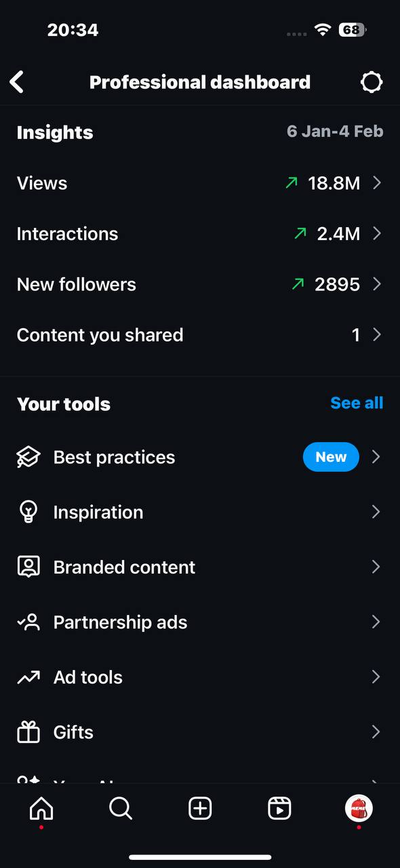Tap the back arrow icon
The width and height of the screenshot is (400, 868).
coord(17,82)
